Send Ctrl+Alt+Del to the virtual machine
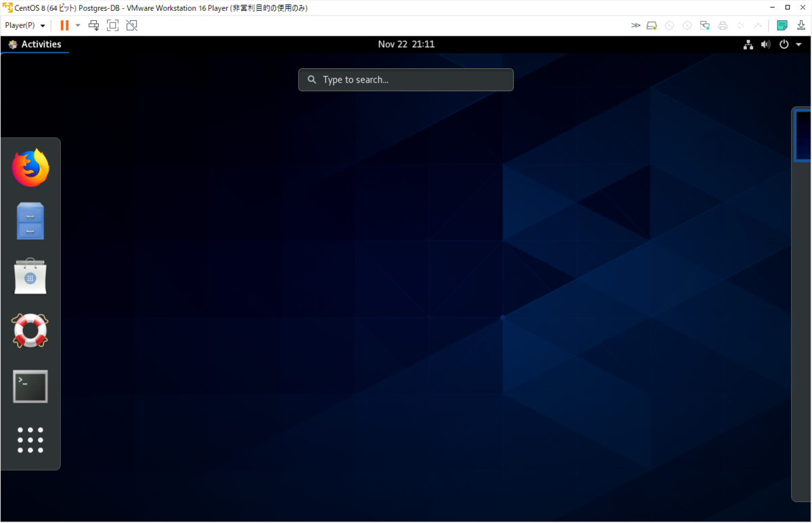This screenshot has width=812, height=523. click(x=94, y=26)
